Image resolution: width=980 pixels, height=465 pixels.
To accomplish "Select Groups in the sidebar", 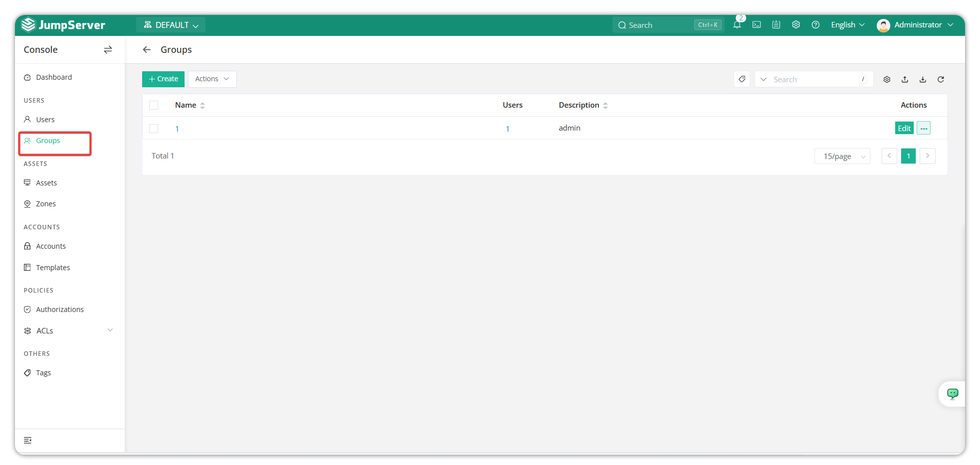I will pos(48,141).
